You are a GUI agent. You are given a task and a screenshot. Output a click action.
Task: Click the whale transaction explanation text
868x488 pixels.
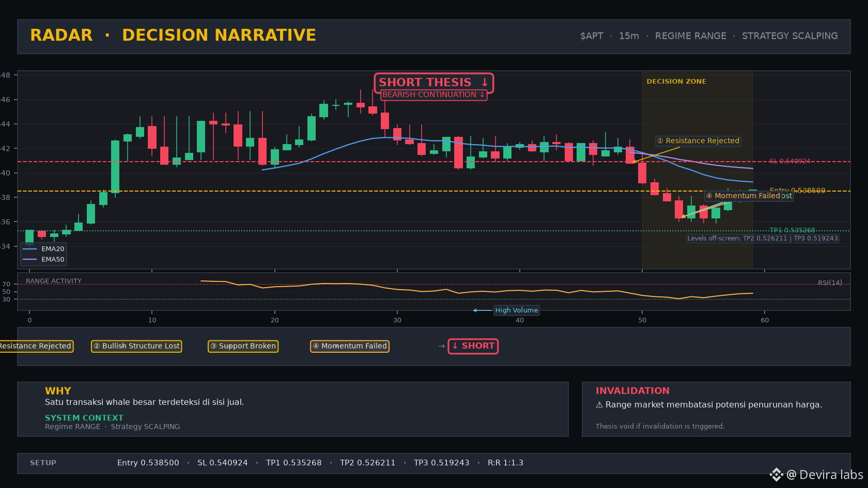click(144, 402)
